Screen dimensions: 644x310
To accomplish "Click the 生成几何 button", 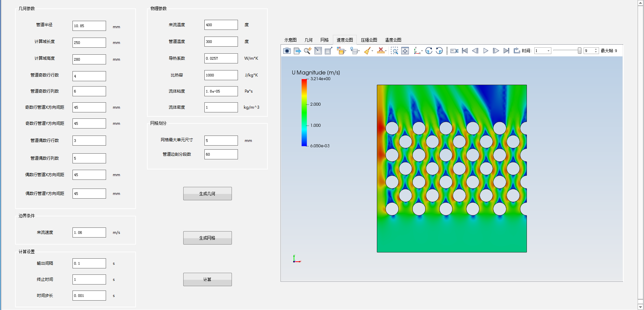I will 207,194.
